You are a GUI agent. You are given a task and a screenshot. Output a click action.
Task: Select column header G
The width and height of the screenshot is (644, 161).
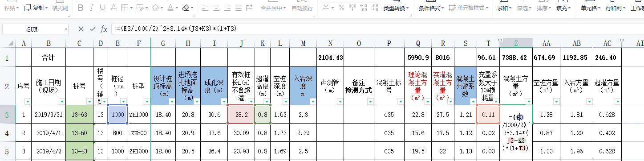pyautogui.click(x=163, y=43)
